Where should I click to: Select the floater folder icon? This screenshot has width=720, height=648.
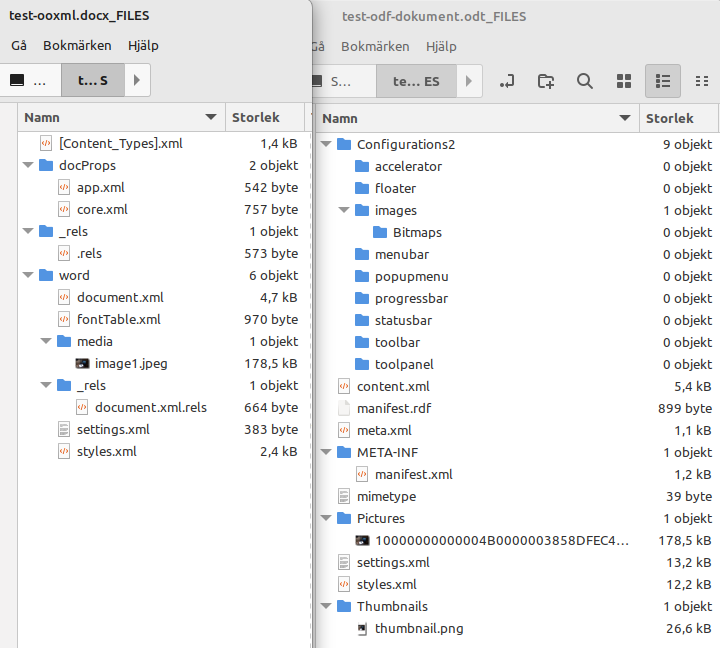click(362, 188)
